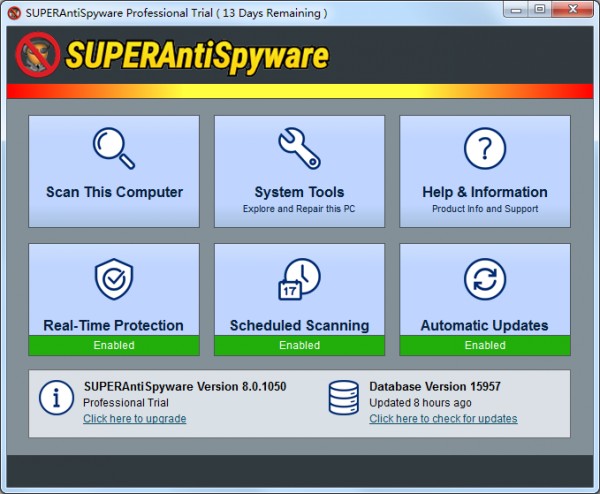The image size is (600, 494).
Task: Minimize the SUPERAntiSpyware window
Action: tap(515, 10)
